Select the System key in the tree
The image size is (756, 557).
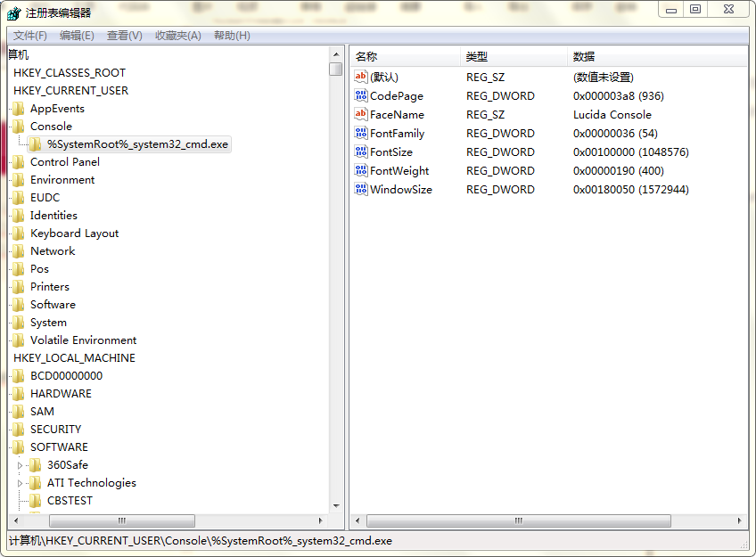click(x=48, y=323)
